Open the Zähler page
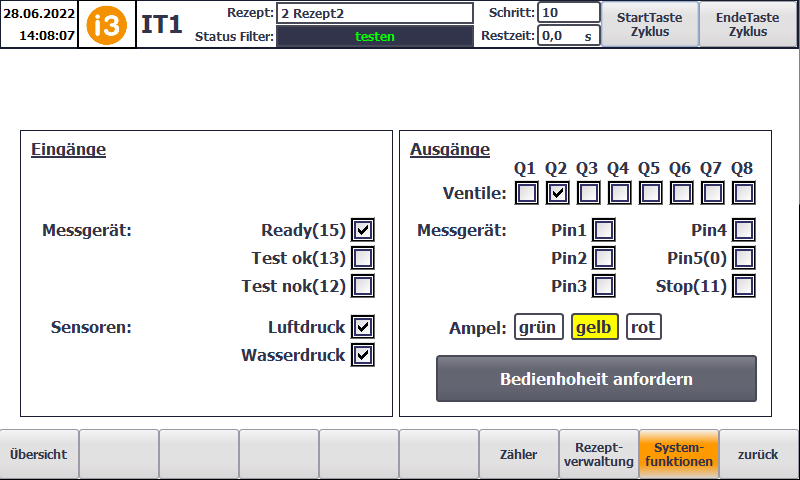800x480 pixels. 519,454
